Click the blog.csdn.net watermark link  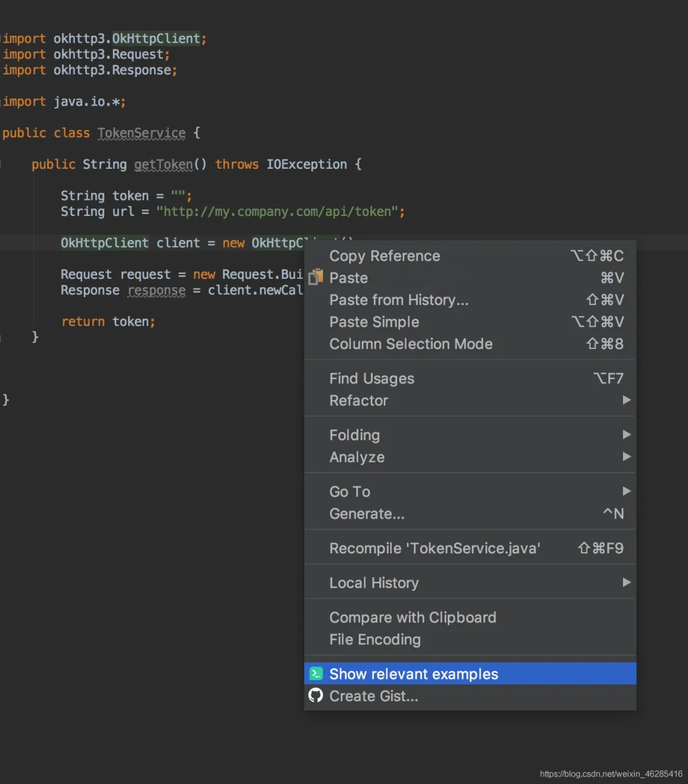pos(611,774)
